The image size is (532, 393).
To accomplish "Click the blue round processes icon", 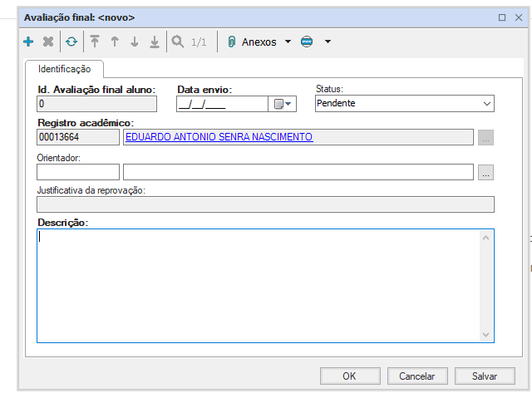I will [307, 42].
